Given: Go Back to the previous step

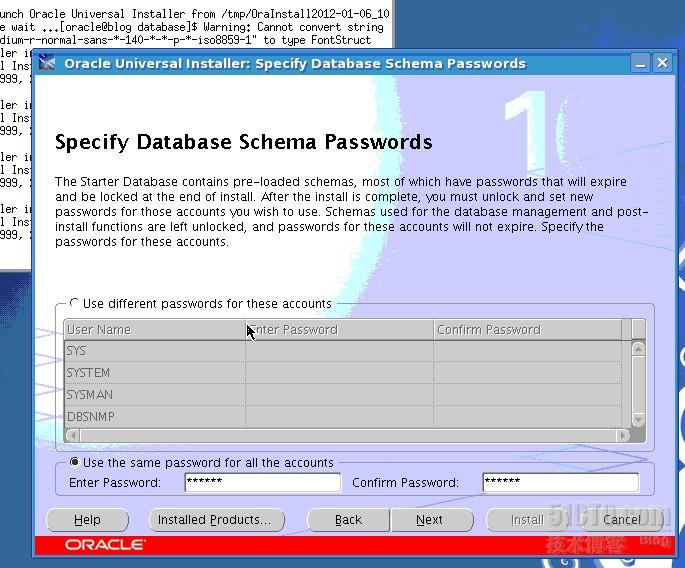Looking at the screenshot, I should [348, 520].
